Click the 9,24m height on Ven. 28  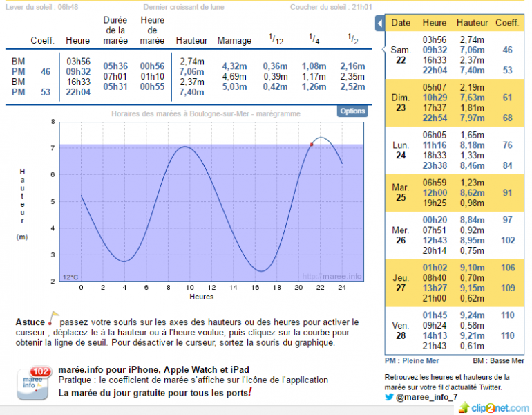click(x=472, y=315)
